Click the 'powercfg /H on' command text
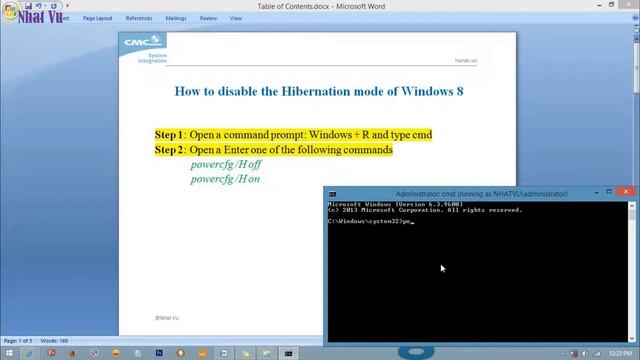This screenshot has height=360, width=640. pos(225,179)
